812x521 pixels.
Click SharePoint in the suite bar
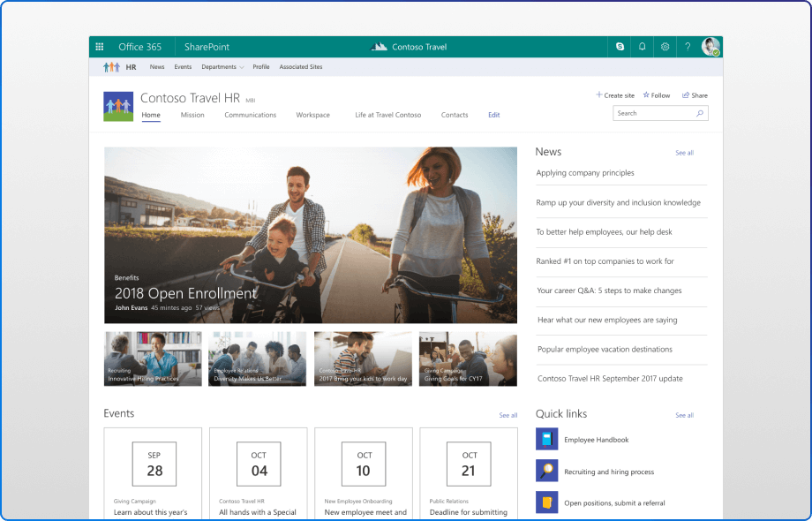coord(207,47)
